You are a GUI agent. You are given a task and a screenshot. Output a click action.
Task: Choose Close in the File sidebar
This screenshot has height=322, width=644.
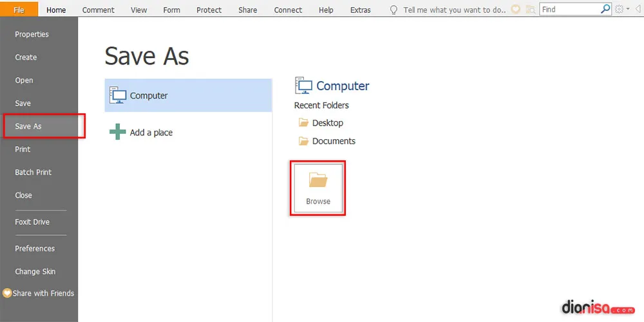[23, 196]
